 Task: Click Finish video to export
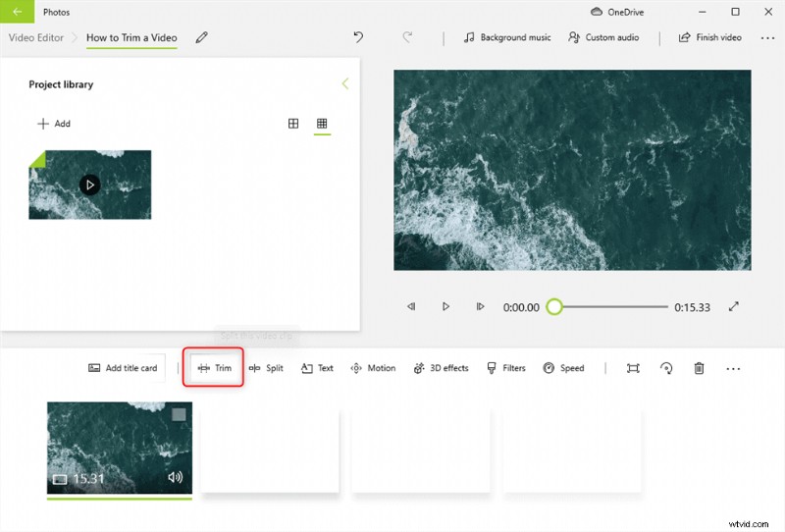coord(709,37)
